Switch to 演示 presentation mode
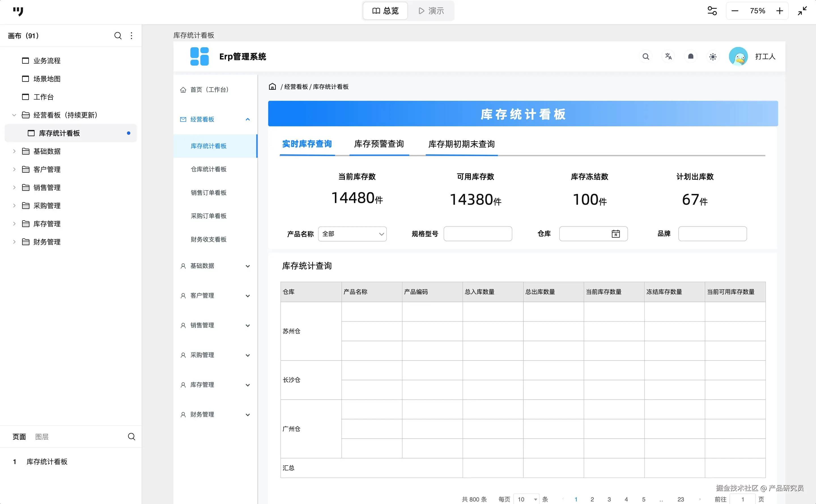Image resolution: width=816 pixels, height=504 pixels. click(x=431, y=11)
